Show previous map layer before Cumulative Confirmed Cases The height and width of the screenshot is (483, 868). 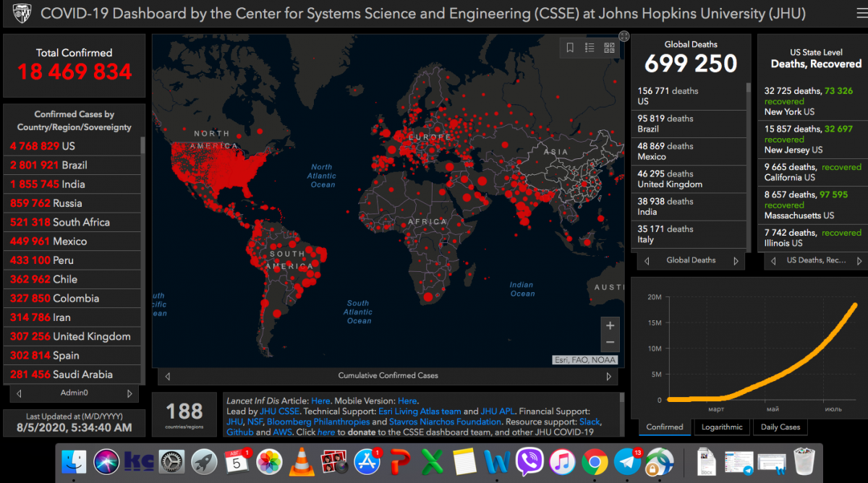tap(168, 376)
